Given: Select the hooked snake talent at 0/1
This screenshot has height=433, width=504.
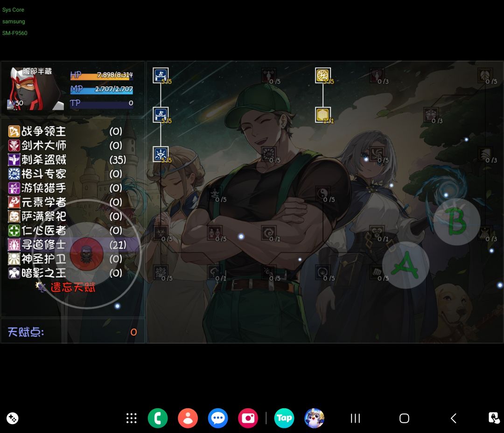Looking at the screenshot, I should pos(214,272).
